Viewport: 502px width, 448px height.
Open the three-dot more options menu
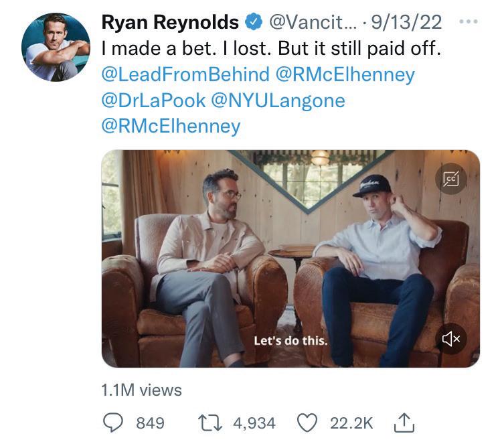469,22
